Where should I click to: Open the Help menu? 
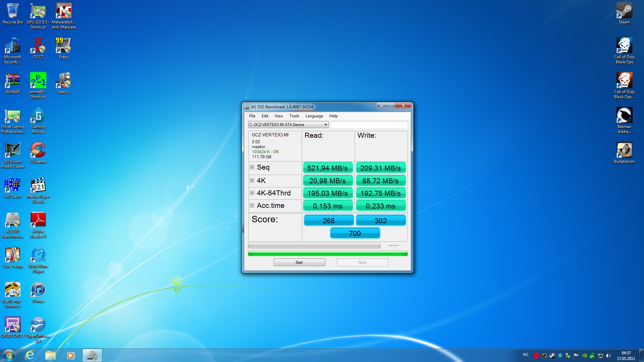pyautogui.click(x=333, y=116)
